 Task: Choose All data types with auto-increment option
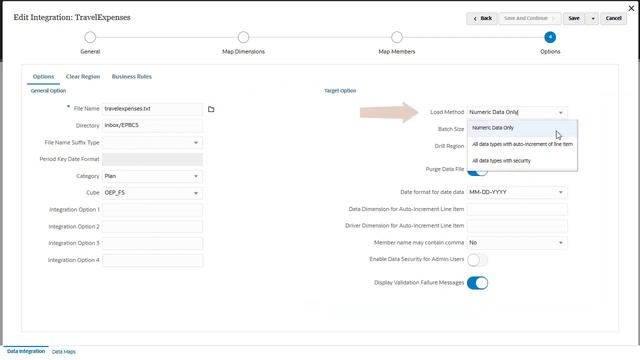[522, 144]
